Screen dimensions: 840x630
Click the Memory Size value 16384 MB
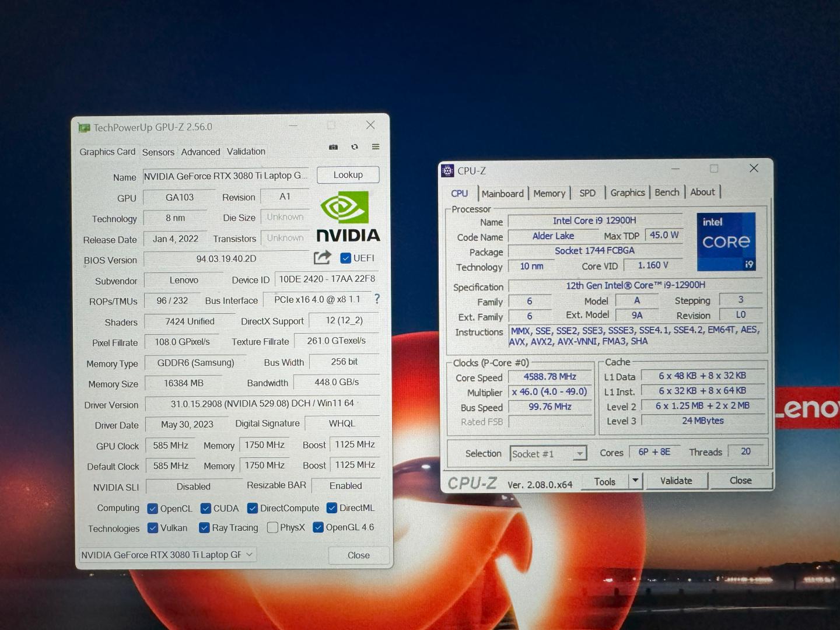tap(184, 383)
